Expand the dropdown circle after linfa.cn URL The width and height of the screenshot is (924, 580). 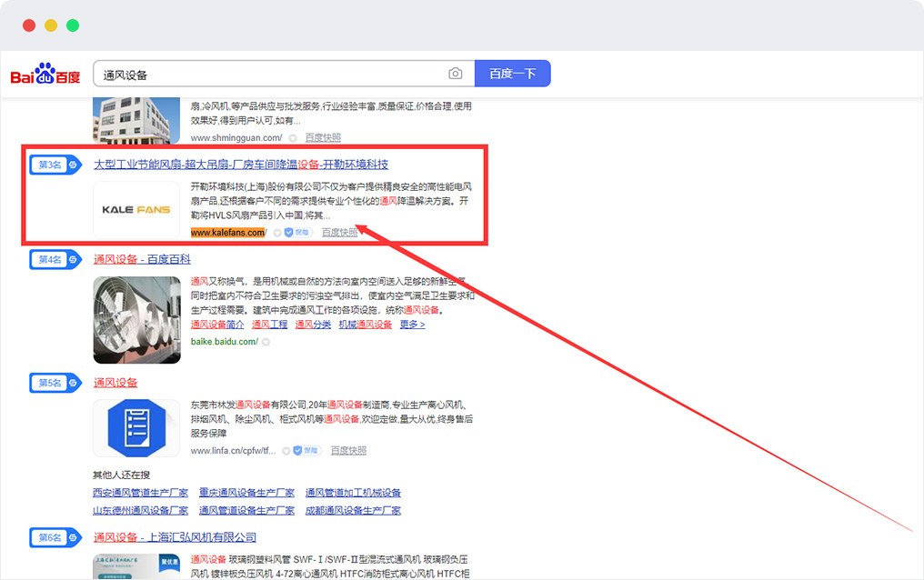[286, 451]
